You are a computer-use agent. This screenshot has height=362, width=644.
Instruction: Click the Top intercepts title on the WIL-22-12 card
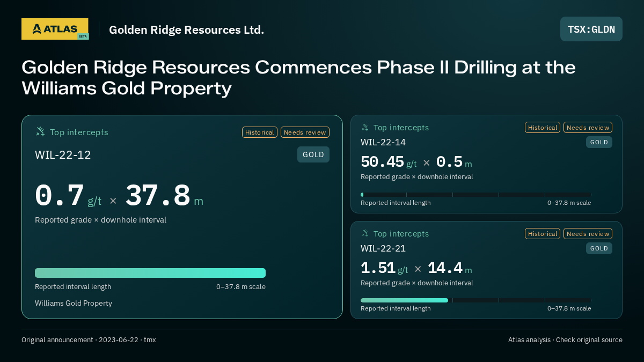pos(79,132)
